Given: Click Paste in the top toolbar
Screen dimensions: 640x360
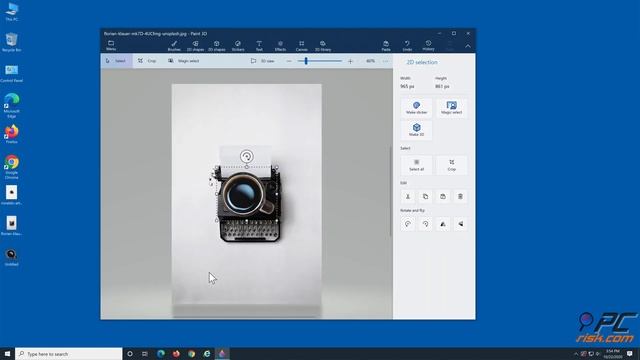Looking at the screenshot, I should point(386,46).
